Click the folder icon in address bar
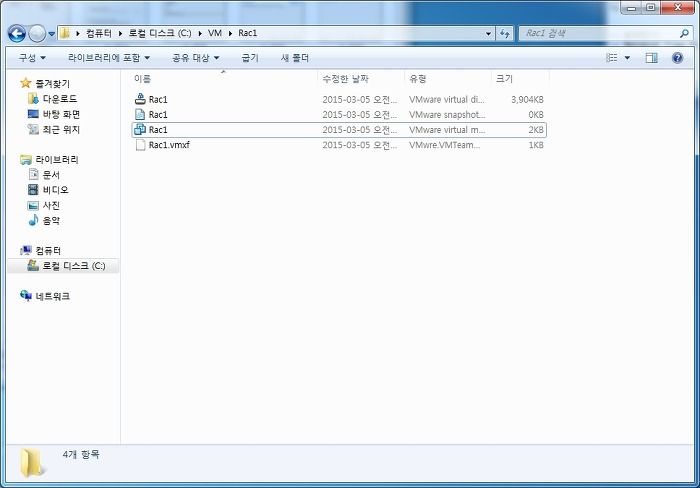Screen dimensions: 700x488 pyautogui.click(x=65, y=33)
